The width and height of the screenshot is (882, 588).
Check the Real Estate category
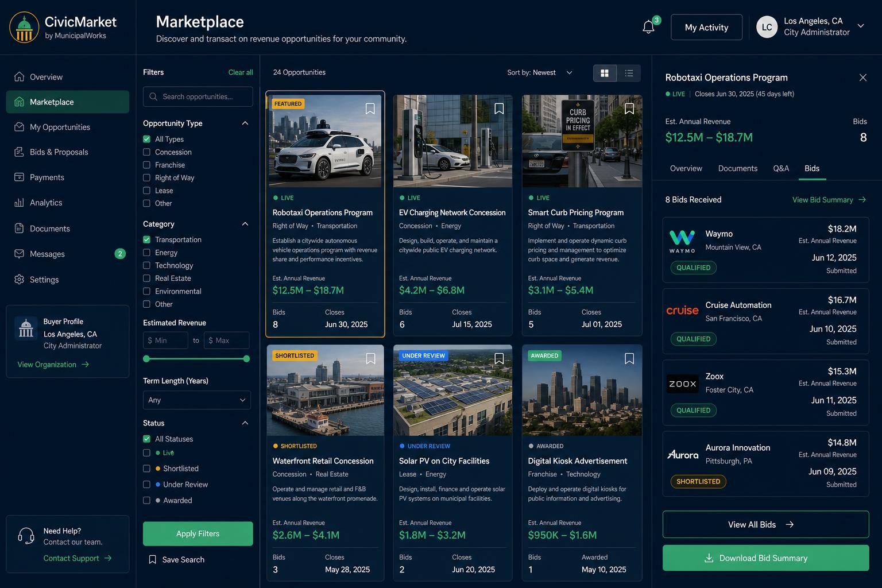[x=146, y=278]
